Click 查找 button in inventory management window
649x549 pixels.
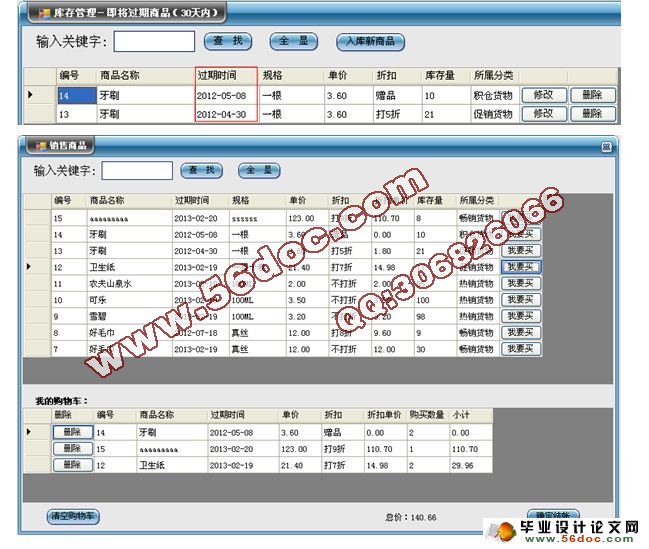228,41
